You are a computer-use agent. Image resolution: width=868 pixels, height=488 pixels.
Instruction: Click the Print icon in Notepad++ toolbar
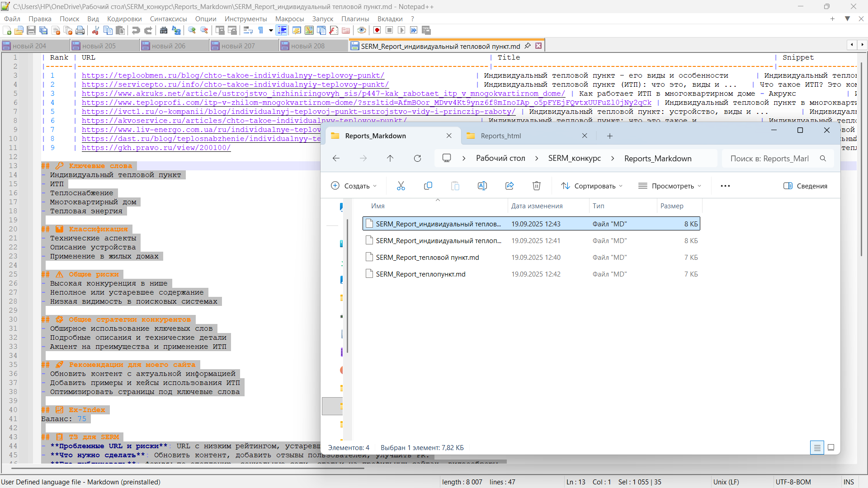tap(80, 30)
